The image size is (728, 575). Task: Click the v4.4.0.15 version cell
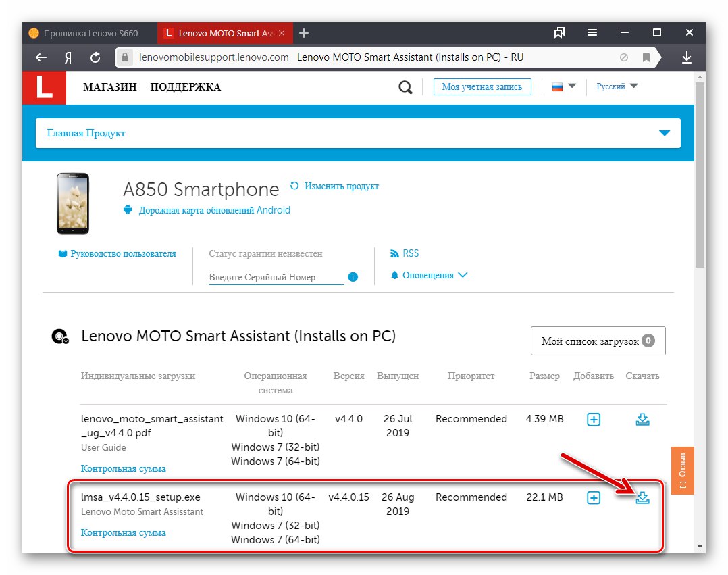(x=348, y=497)
